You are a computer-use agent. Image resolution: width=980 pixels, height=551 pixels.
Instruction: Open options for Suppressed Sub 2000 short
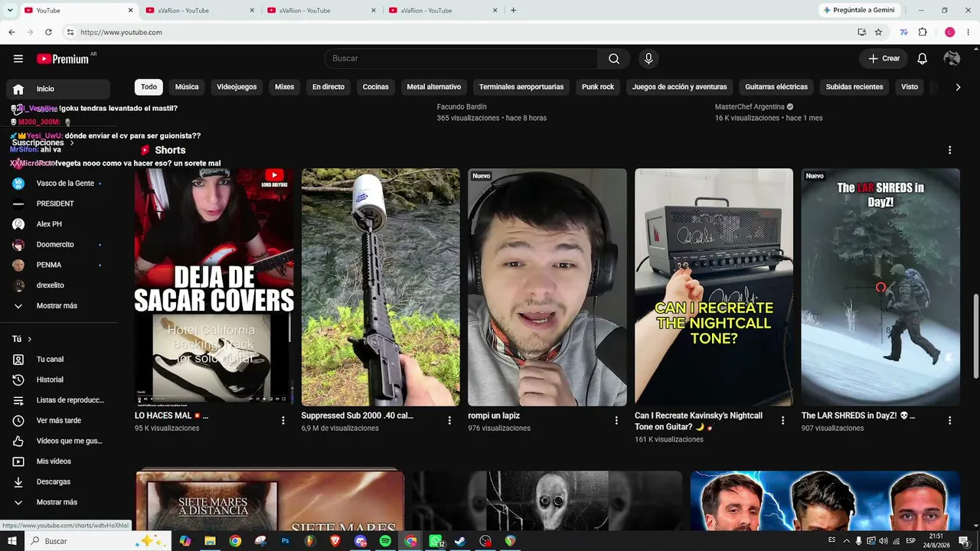click(x=449, y=420)
